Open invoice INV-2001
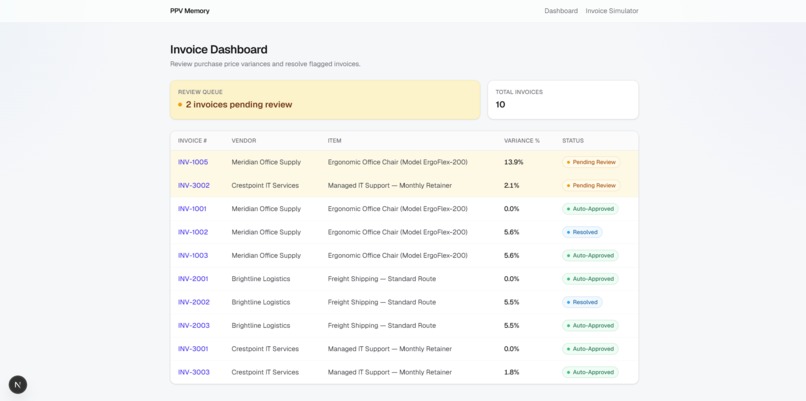This screenshot has width=806, height=401. coord(193,279)
